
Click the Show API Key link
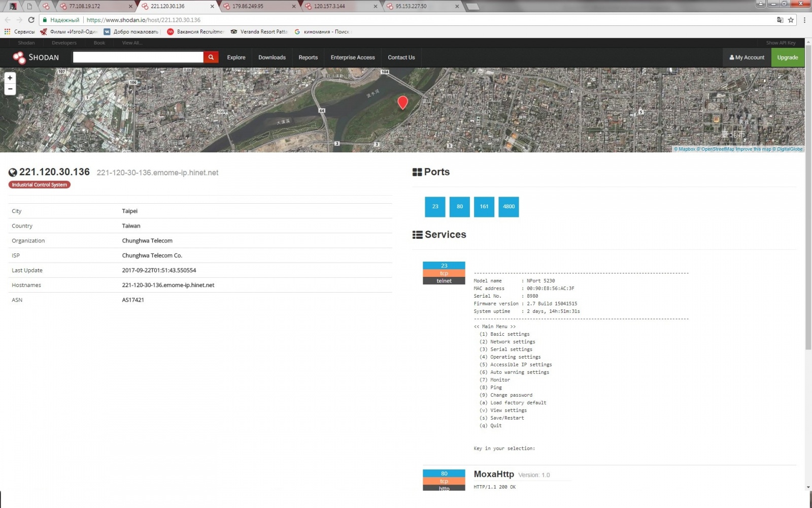[x=781, y=43]
